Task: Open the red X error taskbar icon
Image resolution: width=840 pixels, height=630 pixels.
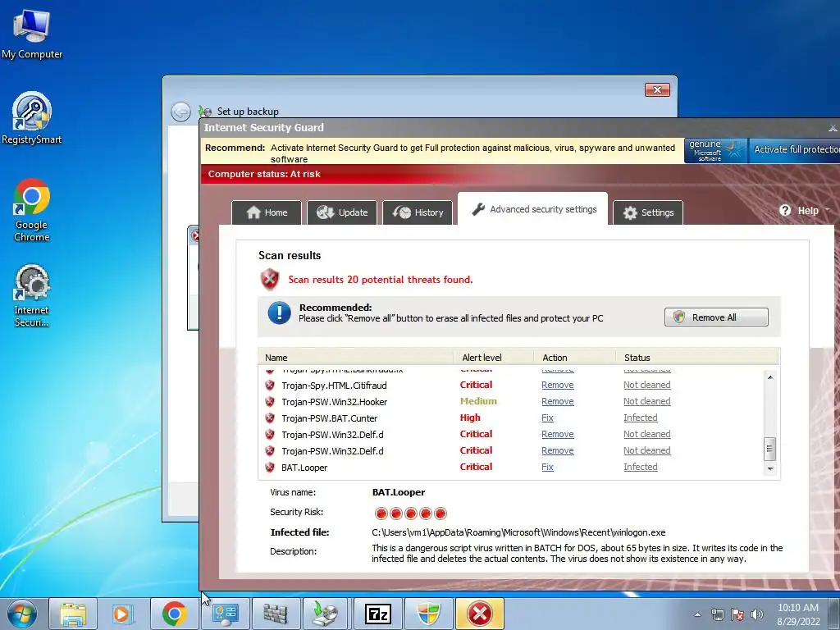Action: coord(479,614)
